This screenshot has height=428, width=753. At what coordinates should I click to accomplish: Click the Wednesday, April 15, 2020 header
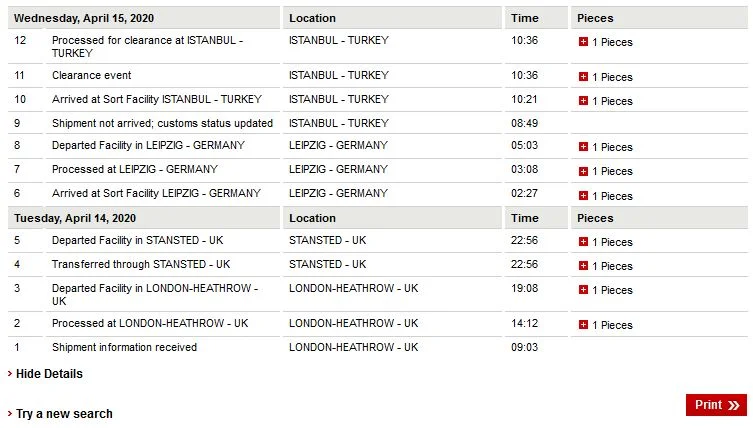click(x=82, y=18)
